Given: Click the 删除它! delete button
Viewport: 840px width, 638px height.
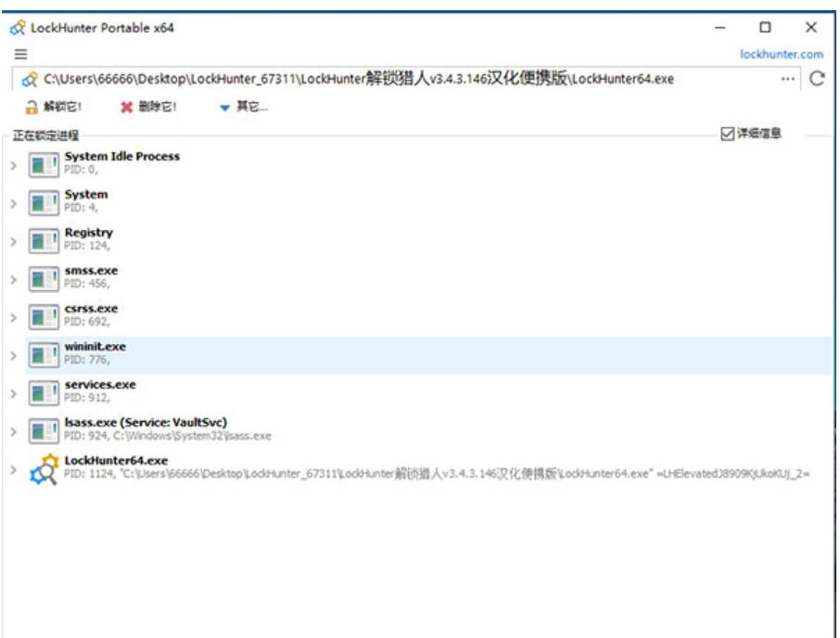Looking at the screenshot, I should (148, 107).
